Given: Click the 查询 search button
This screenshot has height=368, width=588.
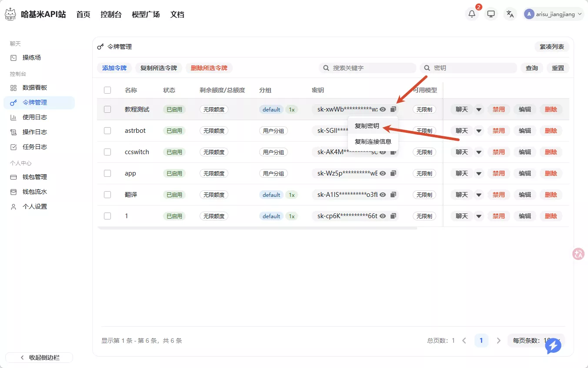Looking at the screenshot, I should pos(532,68).
